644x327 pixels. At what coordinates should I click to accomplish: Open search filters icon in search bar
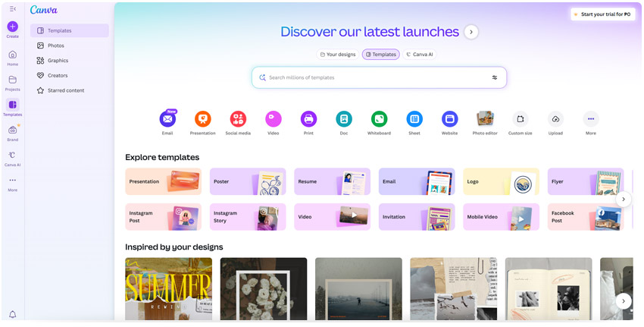(495, 77)
